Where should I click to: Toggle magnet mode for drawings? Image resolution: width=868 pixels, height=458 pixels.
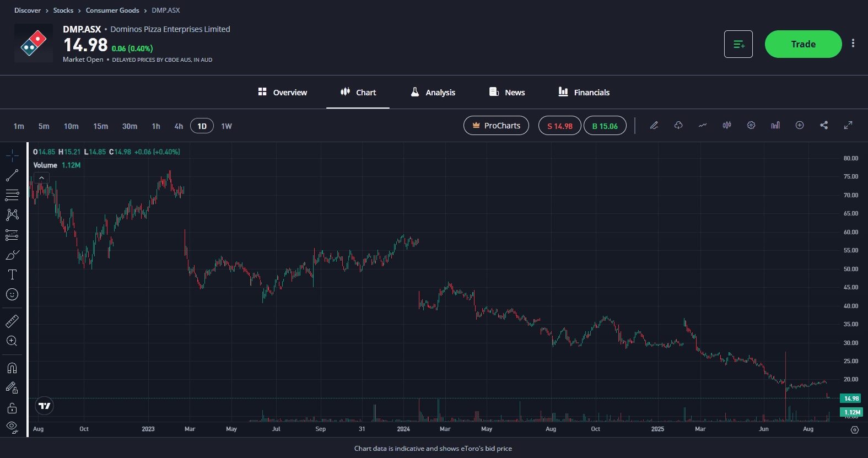coord(12,368)
